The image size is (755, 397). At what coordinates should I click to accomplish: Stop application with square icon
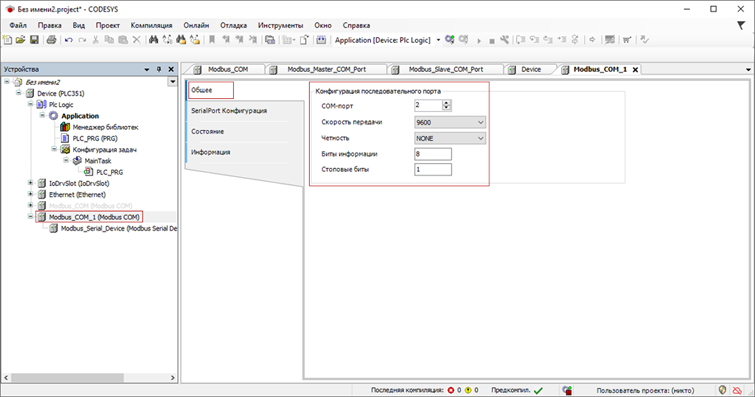492,41
